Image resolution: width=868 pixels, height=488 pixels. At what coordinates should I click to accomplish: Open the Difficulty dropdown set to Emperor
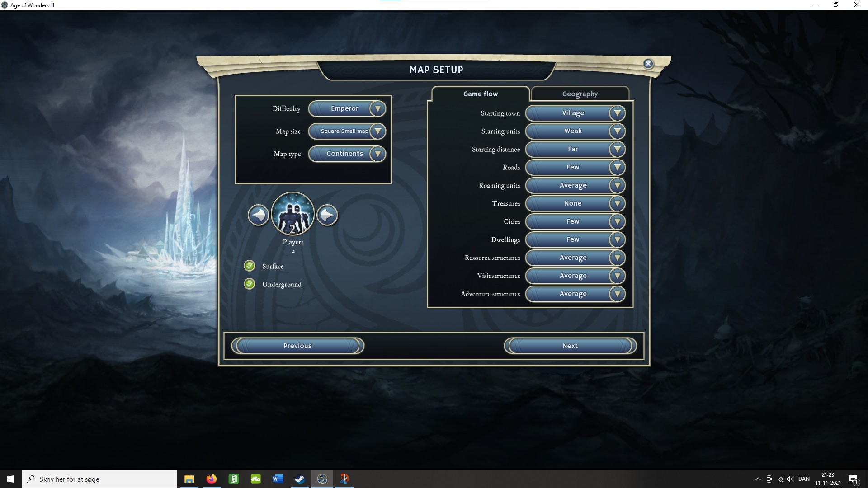(x=347, y=108)
